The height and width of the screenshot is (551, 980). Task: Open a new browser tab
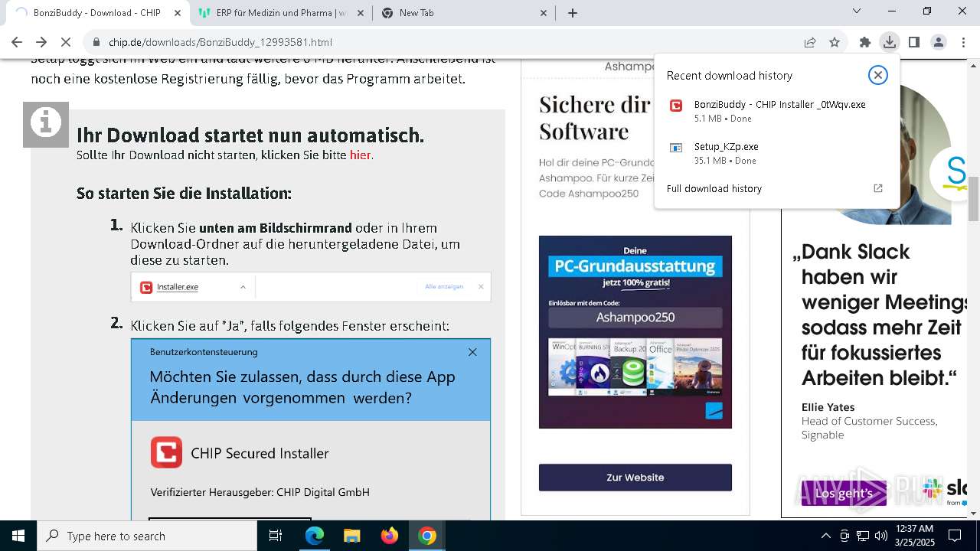(x=573, y=12)
